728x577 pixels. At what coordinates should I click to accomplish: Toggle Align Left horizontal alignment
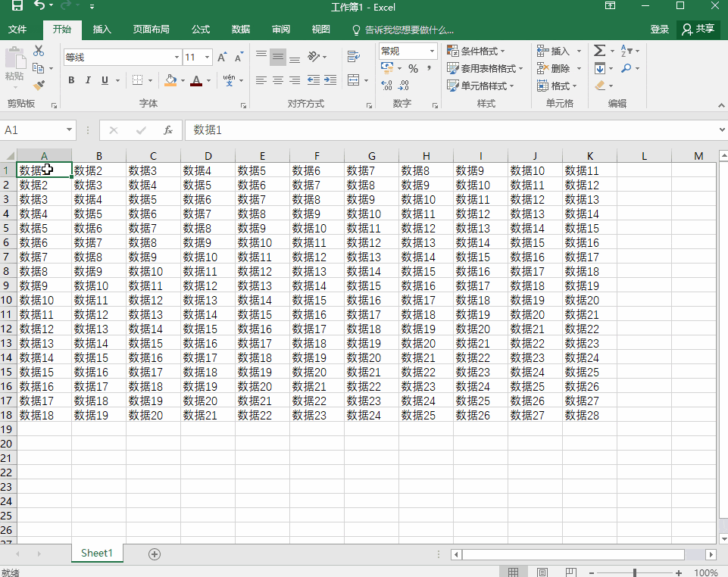(261, 80)
